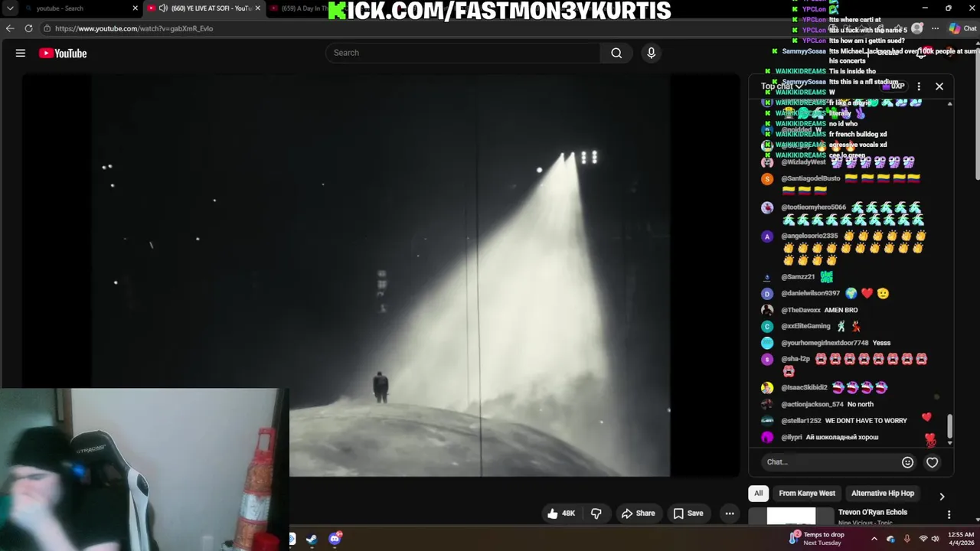Open YouTube notifications bell
The image size is (980, 551).
tap(921, 53)
